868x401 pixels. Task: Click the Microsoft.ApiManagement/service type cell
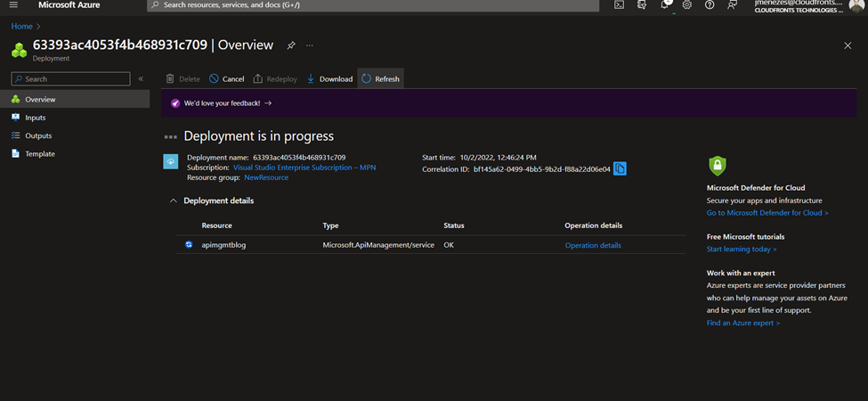378,245
